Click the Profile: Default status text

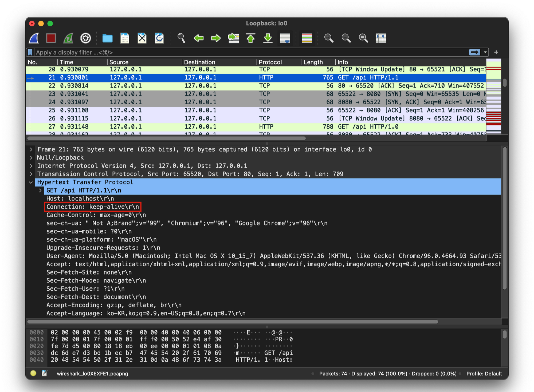pyautogui.click(x=484, y=374)
